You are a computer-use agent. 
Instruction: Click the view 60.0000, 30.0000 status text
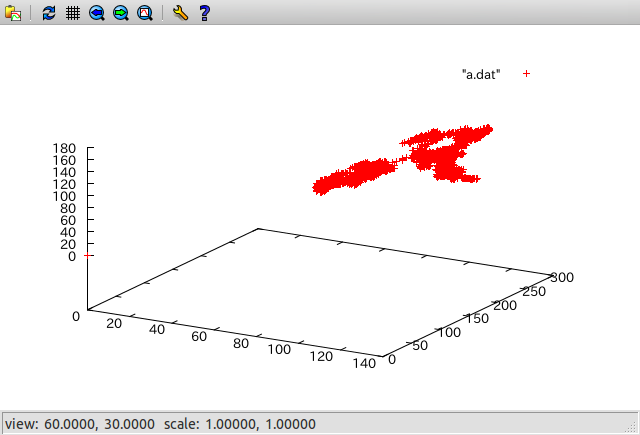pyautogui.click(x=80, y=424)
